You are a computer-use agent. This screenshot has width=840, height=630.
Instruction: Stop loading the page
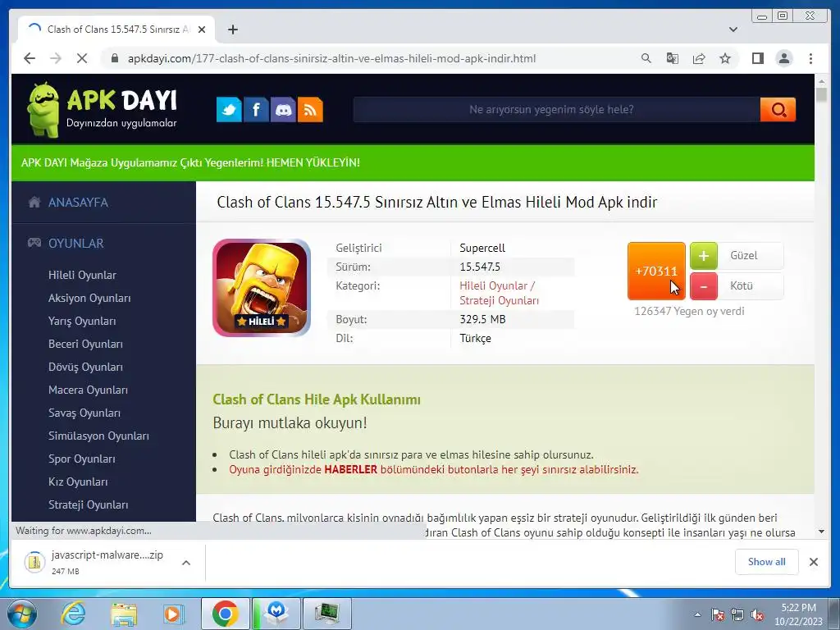82,58
